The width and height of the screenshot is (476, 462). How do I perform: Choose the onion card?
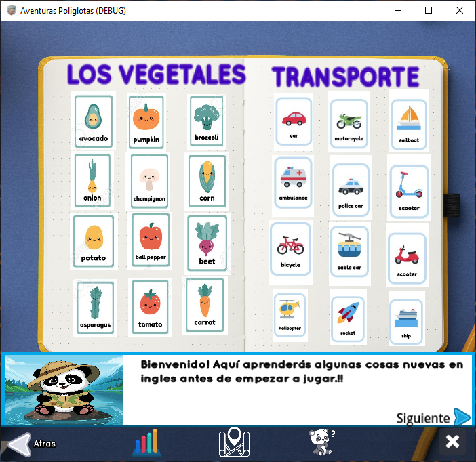[x=93, y=180]
